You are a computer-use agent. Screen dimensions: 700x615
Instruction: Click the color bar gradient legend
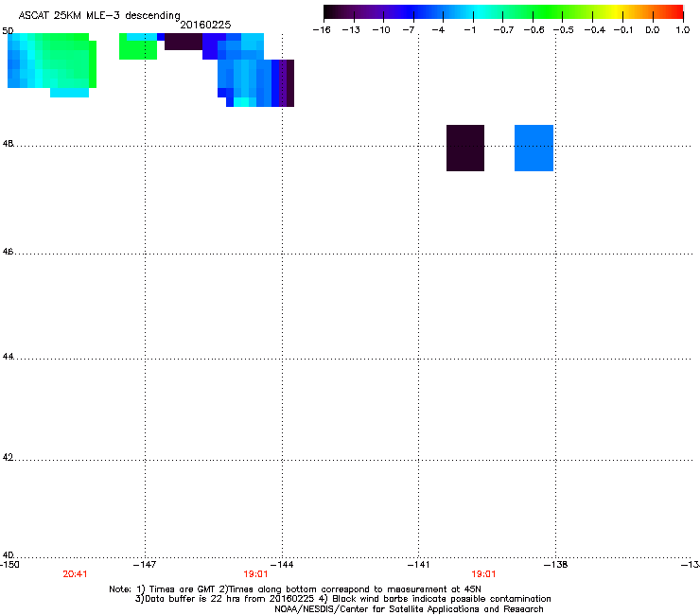(503, 12)
